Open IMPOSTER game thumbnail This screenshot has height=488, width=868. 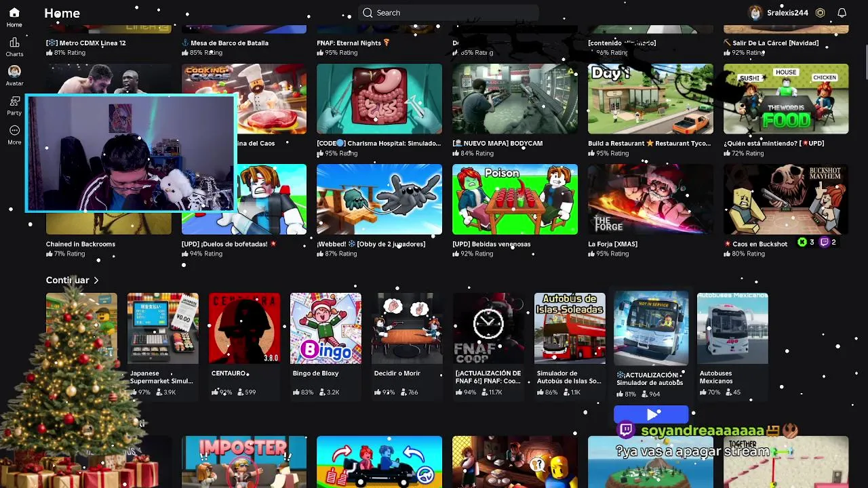(243, 462)
